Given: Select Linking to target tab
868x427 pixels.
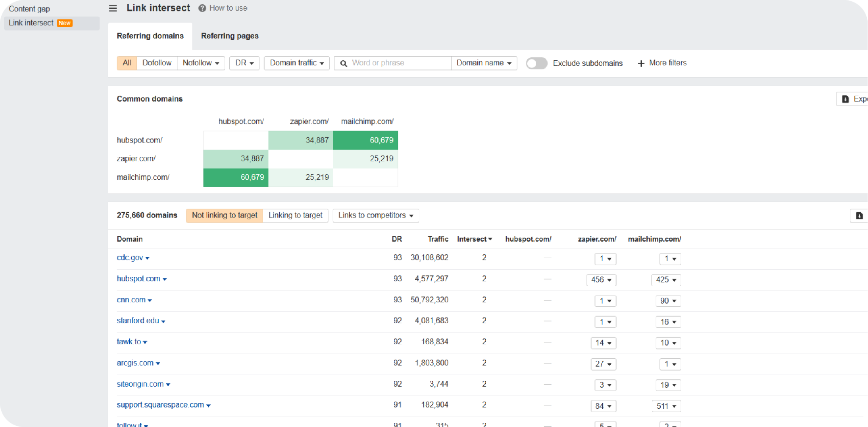Looking at the screenshot, I should [x=295, y=215].
